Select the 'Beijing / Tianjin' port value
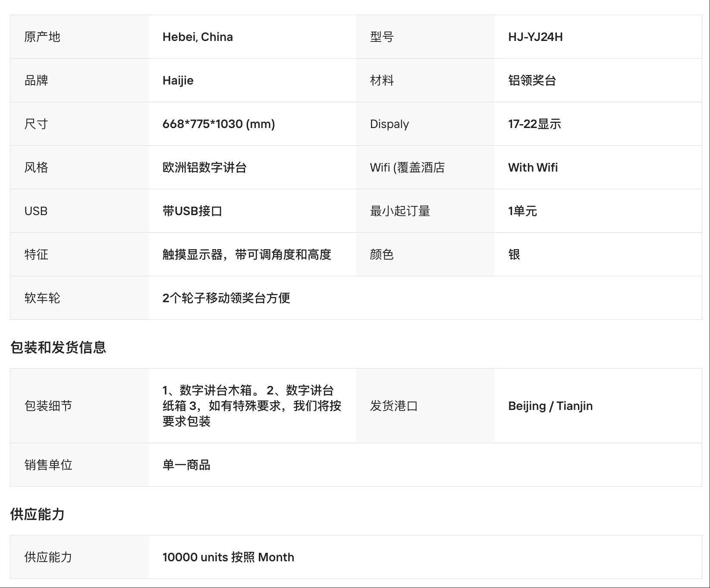This screenshot has height=588, width=710. [550, 406]
